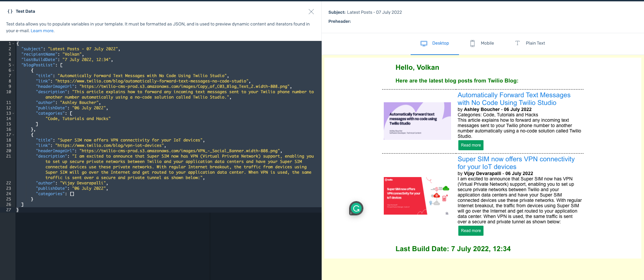
Task: Click the vpn-iot-devices link value on line 19
Action: [x=110, y=146]
